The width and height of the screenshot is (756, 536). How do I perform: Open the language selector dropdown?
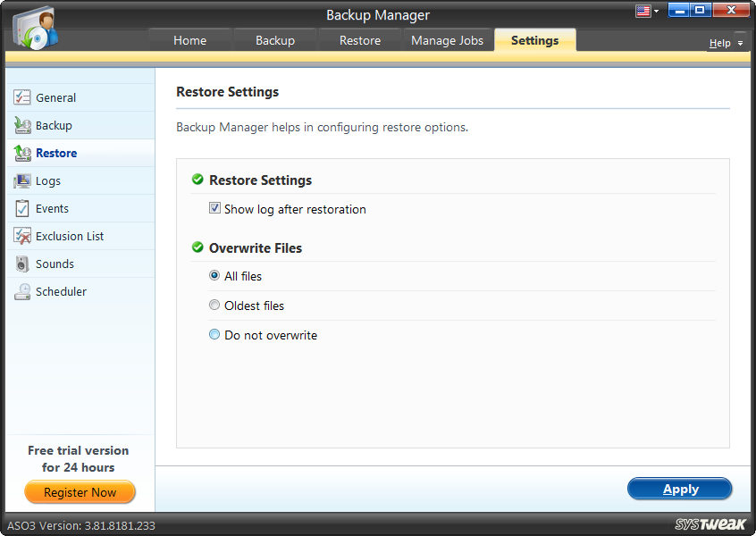pyautogui.click(x=645, y=10)
